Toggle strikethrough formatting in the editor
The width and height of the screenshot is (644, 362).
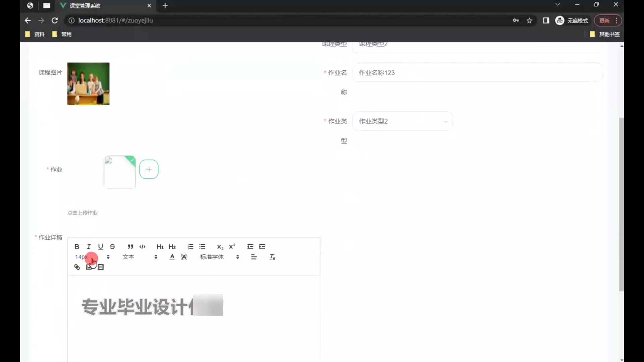(113, 247)
